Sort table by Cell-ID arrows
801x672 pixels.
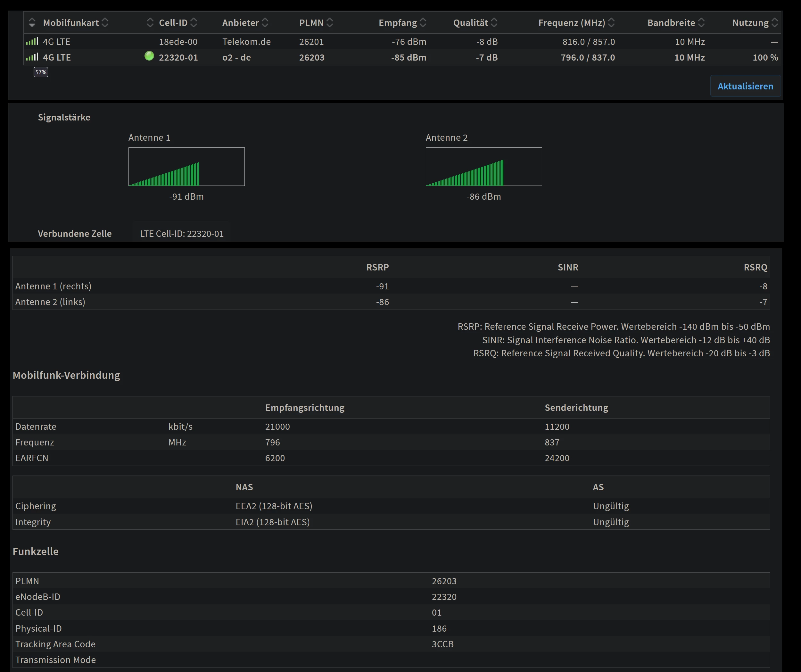pyautogui.click(x=194, y=22)
